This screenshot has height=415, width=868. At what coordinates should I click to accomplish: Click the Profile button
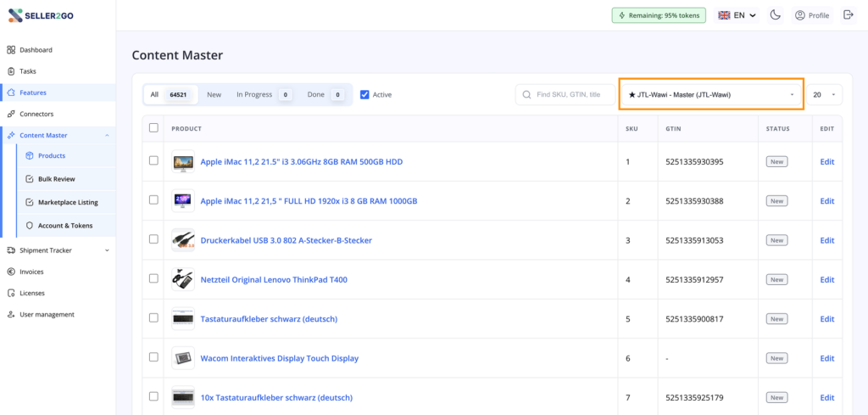point(812,15)
